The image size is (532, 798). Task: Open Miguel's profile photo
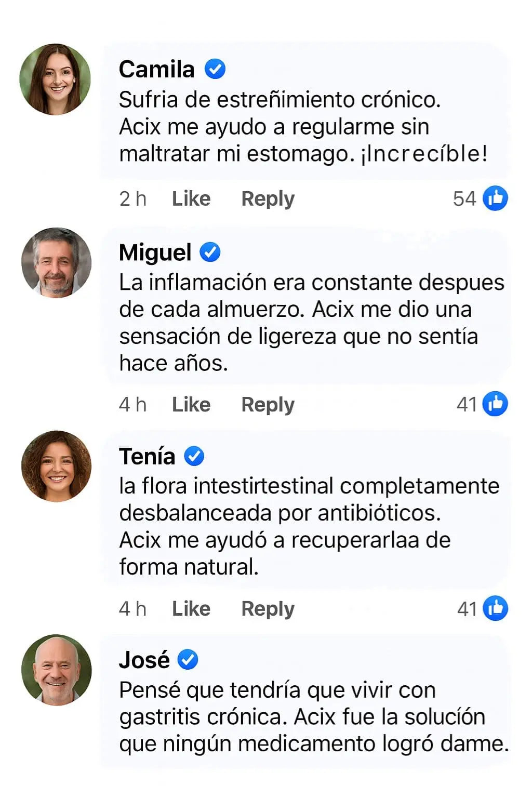pos(56,262)
